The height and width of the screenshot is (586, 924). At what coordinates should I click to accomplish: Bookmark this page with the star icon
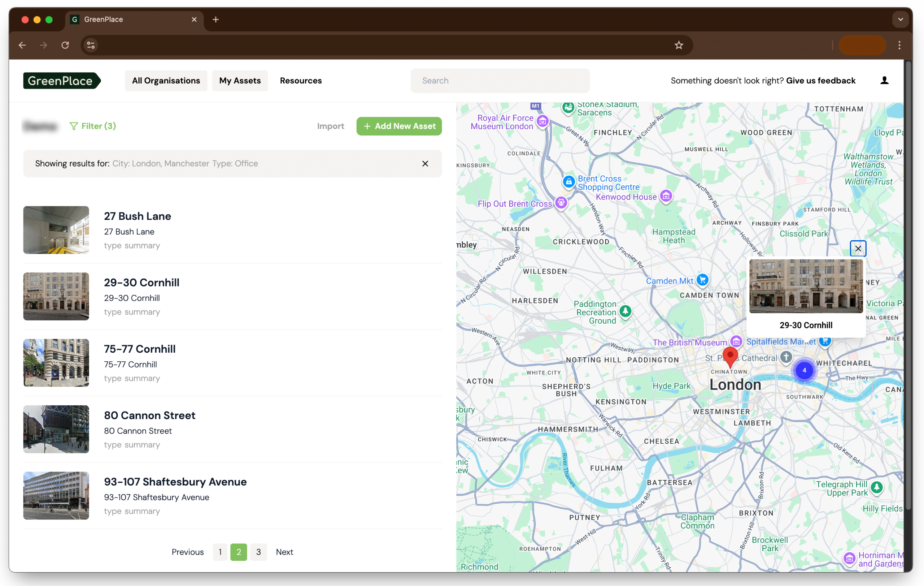pyautogui.click(x=679, y=45)
